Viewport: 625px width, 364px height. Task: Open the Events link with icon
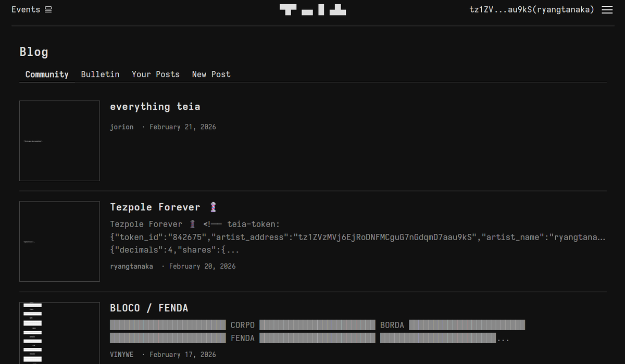(32, 9)
